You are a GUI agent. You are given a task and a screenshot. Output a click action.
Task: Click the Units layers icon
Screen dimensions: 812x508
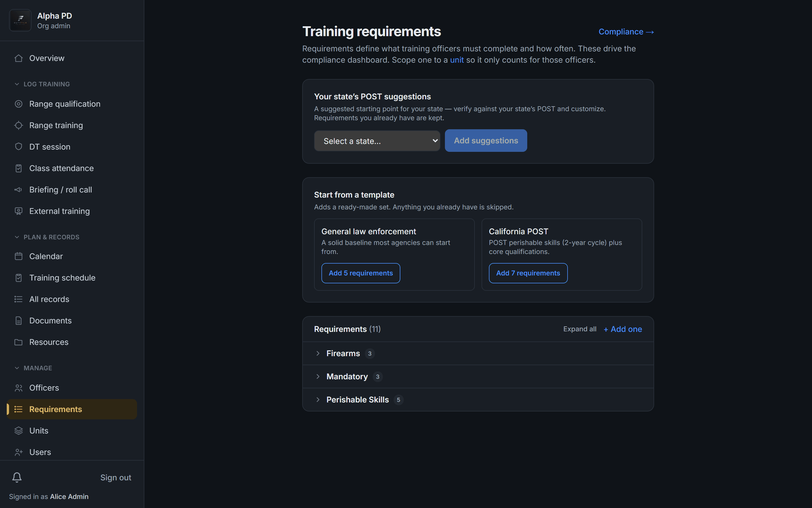pyautogui.click(x=18, y=431)
